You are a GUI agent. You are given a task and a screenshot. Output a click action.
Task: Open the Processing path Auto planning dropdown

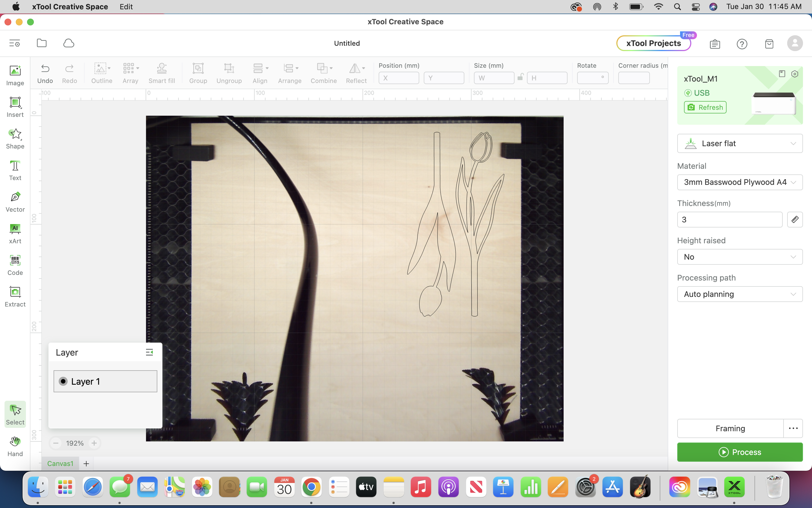click(x=740, y=294)
